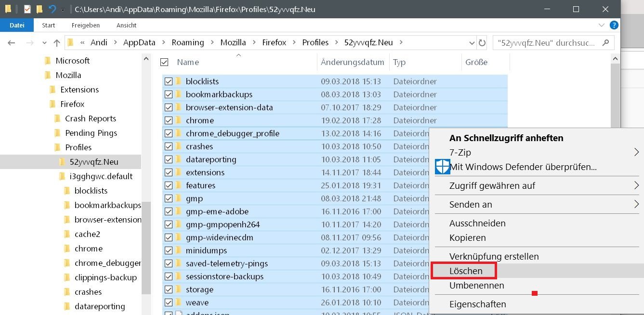Open the address bar history dropdown
This screenshot has height=315, width=644.
[472, 42]
